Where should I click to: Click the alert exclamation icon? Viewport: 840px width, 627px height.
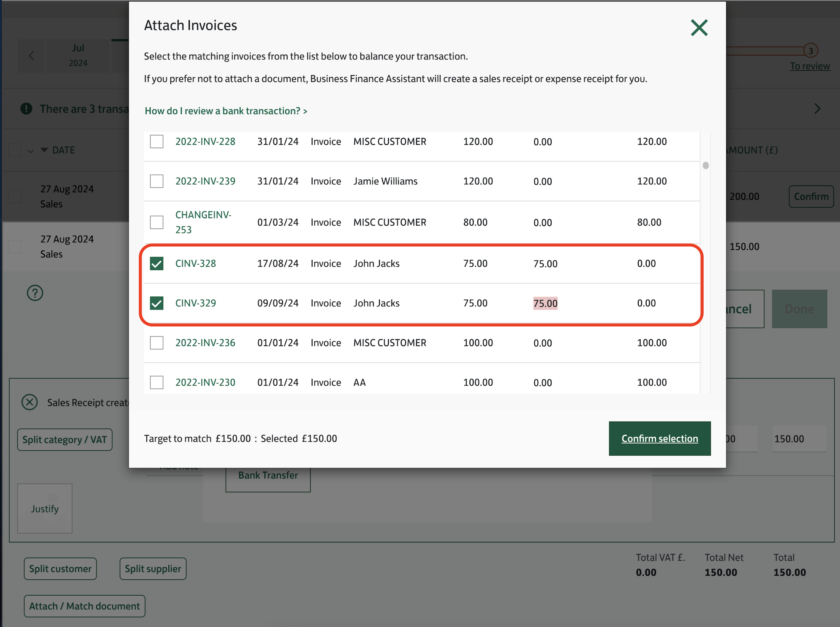tap(26, 109)
